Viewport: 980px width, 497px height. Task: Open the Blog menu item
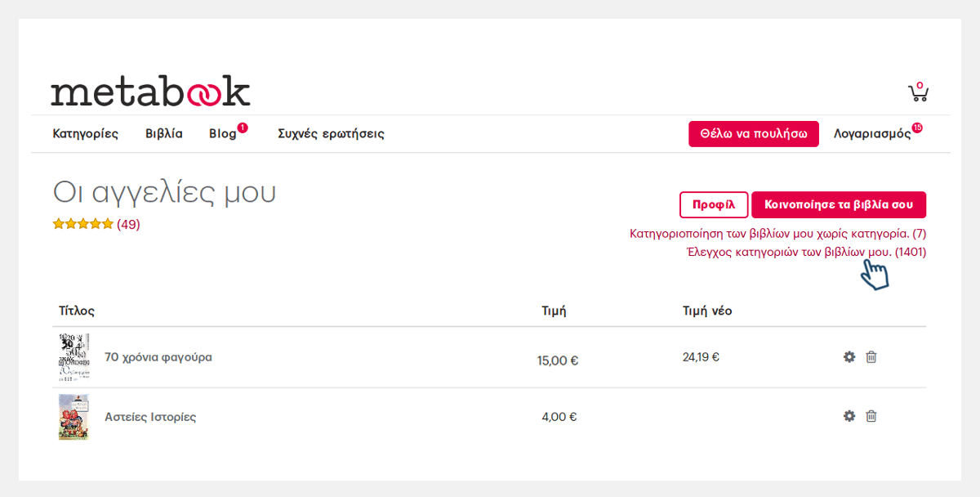222,134
